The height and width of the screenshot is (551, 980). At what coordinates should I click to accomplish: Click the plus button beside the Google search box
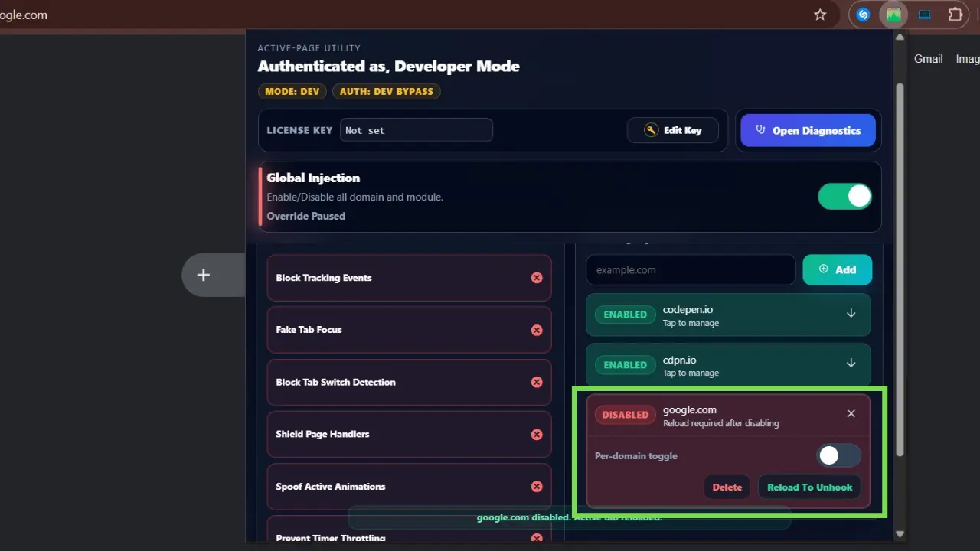tap(203, 275)
